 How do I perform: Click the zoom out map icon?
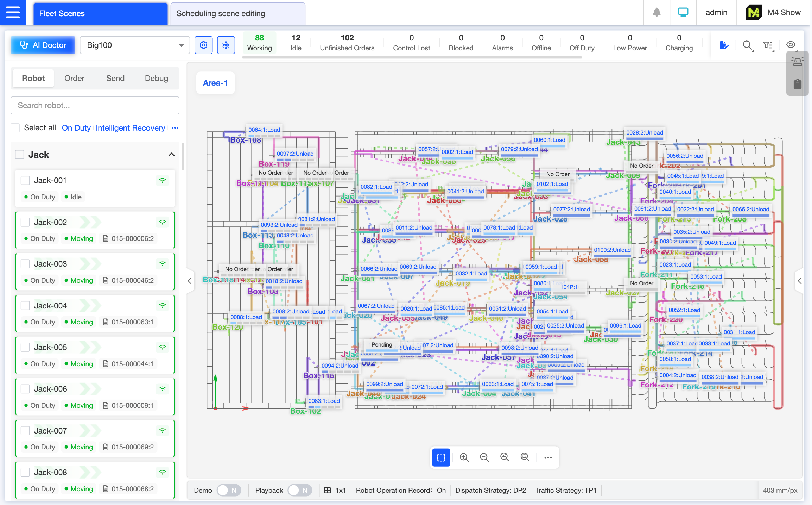484,457
